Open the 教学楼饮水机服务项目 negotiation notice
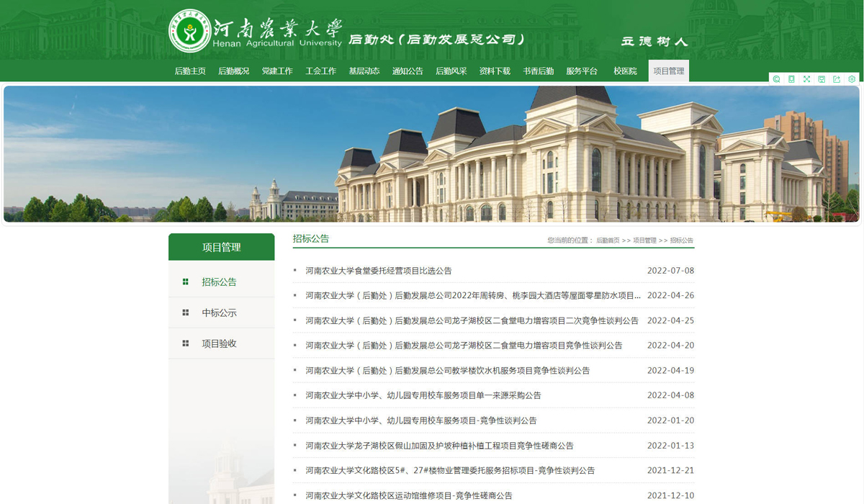The image size is (864, 504). 447,371
